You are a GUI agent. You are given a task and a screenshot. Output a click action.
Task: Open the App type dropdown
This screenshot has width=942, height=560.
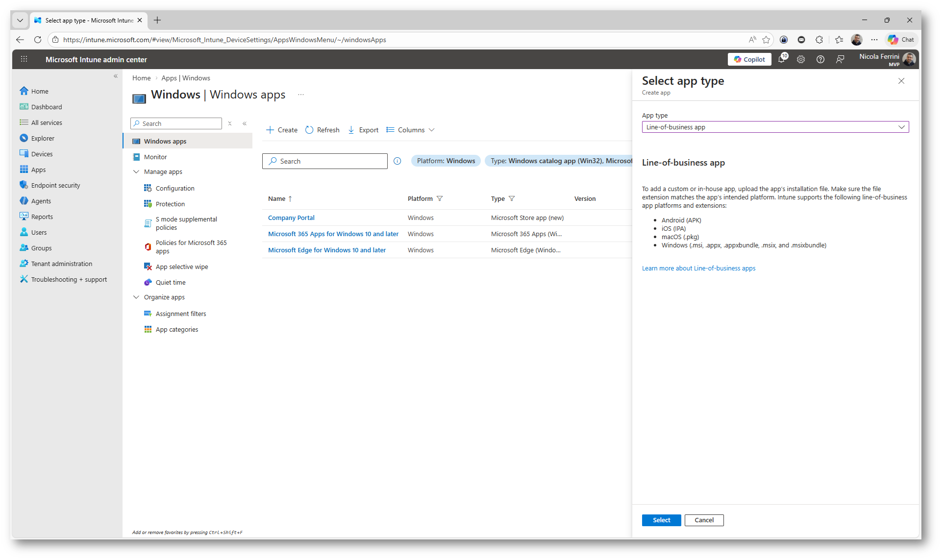[x=775, y=127]
